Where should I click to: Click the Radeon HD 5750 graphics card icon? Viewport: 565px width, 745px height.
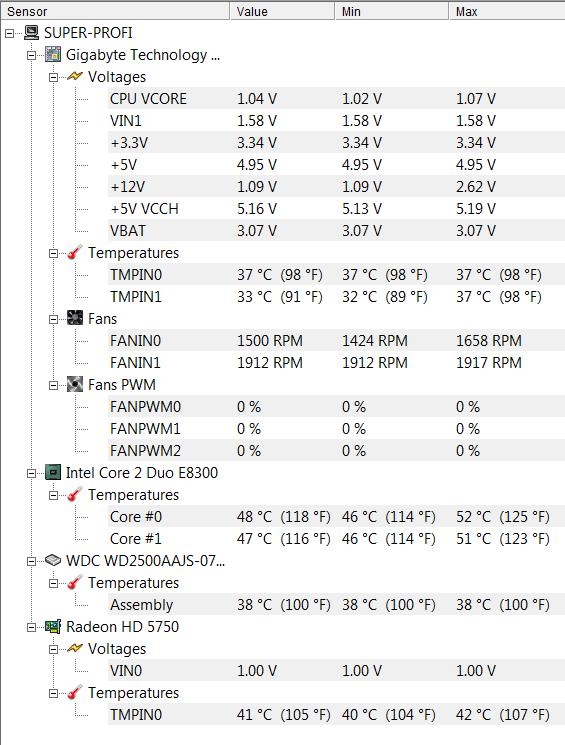53,626
